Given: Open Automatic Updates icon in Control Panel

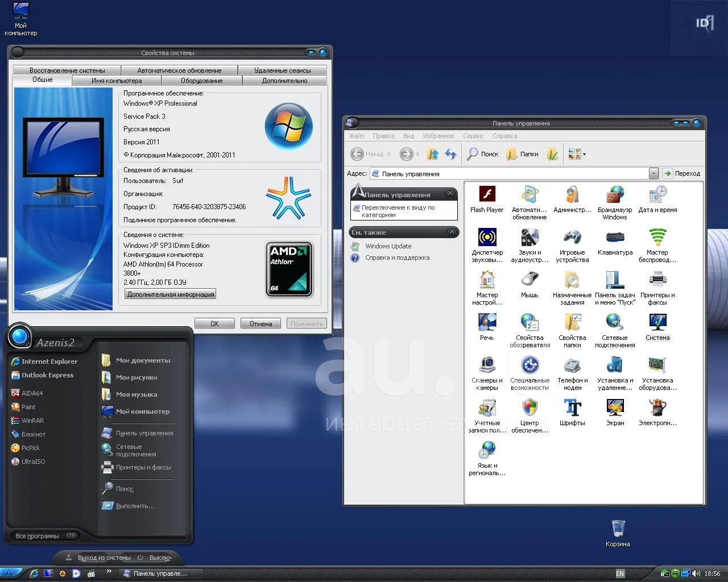Looking at the screenshot, I should pyautogui.click(x=530, y=202).
